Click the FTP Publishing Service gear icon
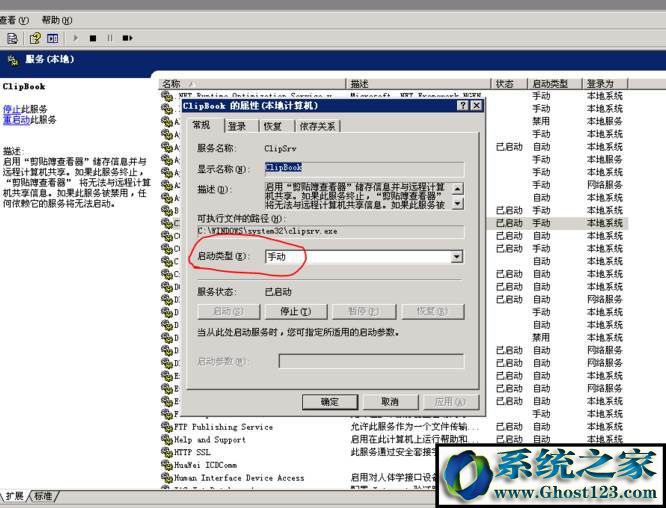 [x=166, y=426]
